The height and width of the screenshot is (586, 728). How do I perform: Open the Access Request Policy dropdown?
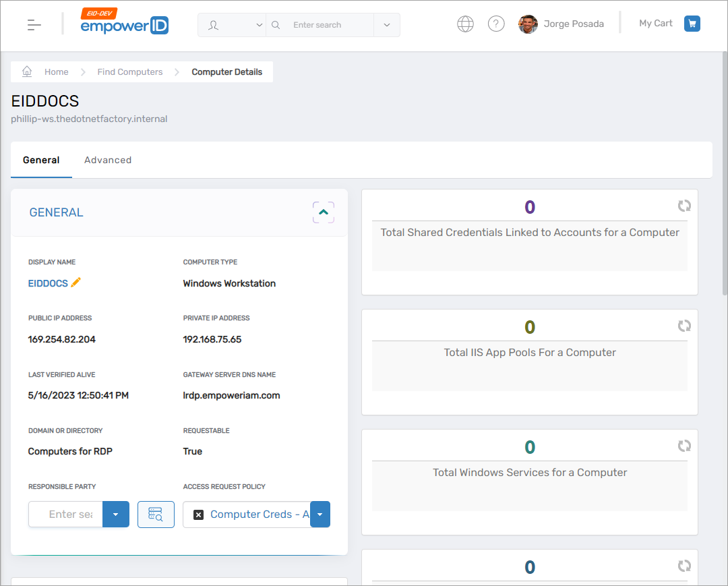click(320, 515)
